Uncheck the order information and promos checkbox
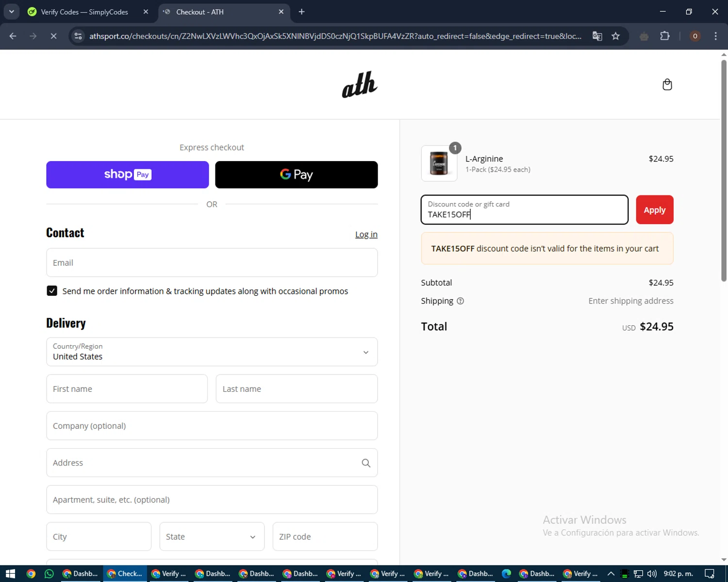The image size is (728, 582). click(52, 291)
